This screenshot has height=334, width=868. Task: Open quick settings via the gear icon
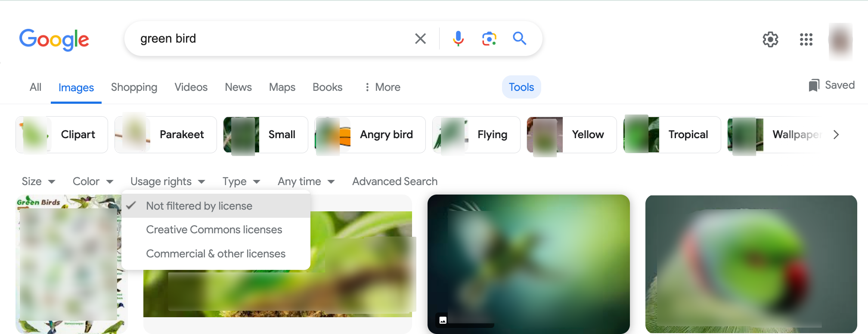click(x=771, y=40)
